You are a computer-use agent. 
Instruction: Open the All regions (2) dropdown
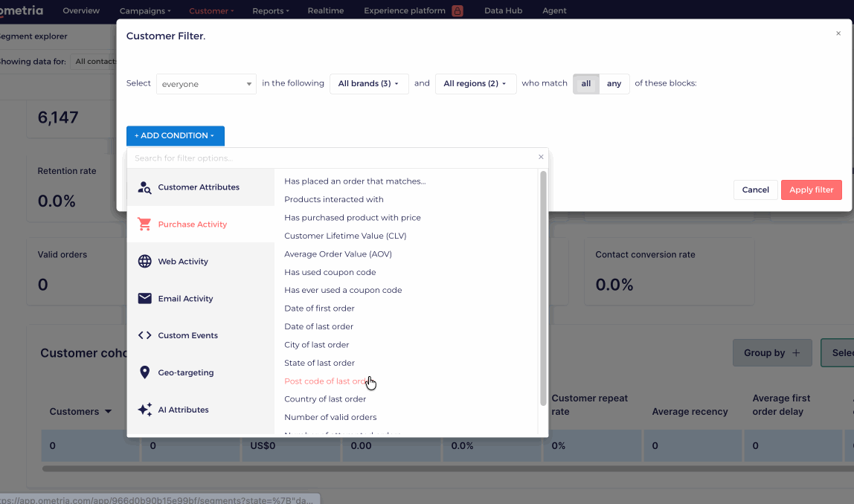coord(475,84)
